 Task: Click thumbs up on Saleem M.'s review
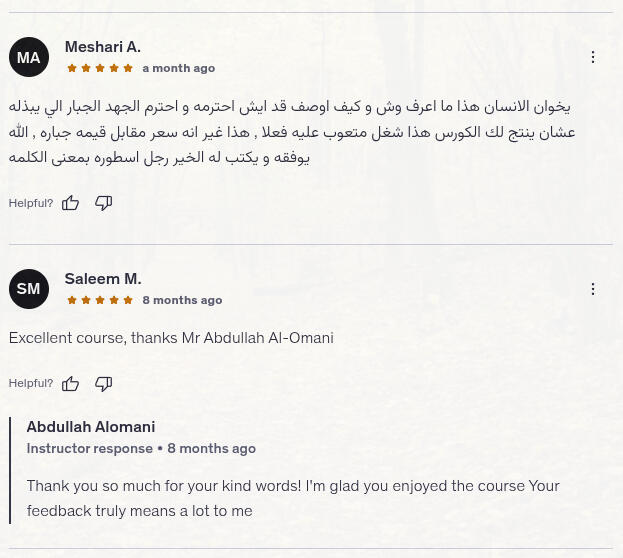(x=70, y=383)
